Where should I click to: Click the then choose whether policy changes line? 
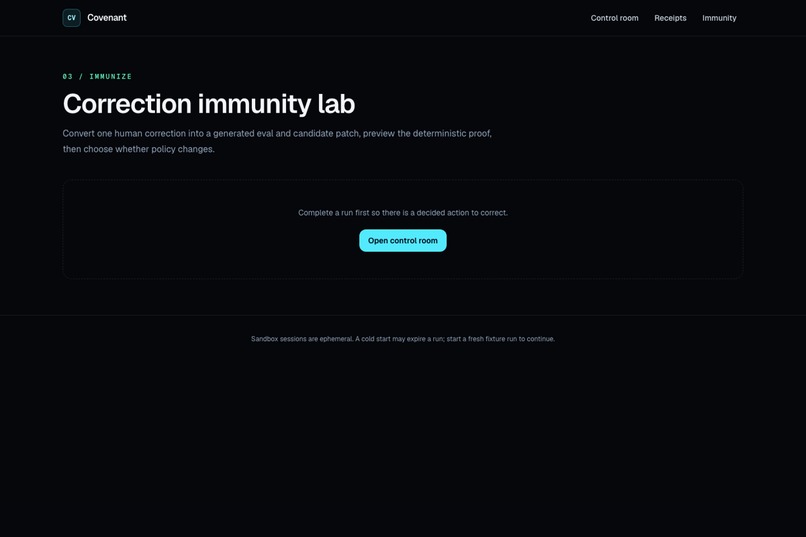pyautogui.click(x=138, y=149)
